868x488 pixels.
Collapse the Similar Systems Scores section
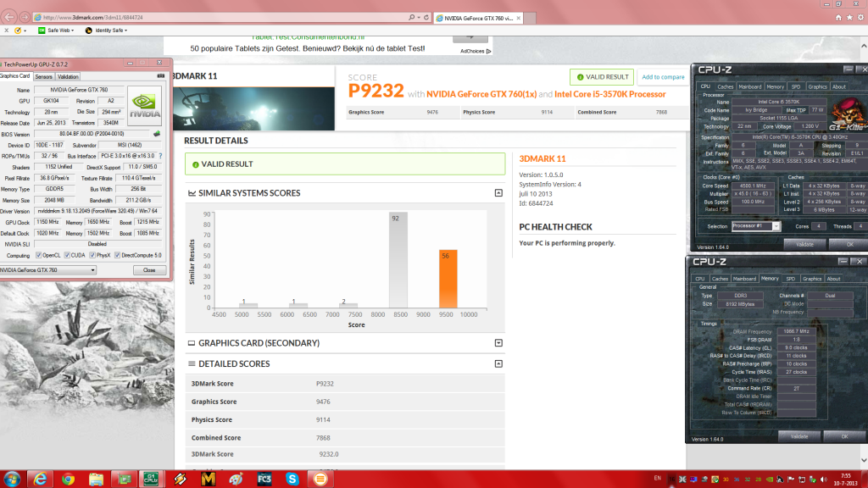point(498,193)
